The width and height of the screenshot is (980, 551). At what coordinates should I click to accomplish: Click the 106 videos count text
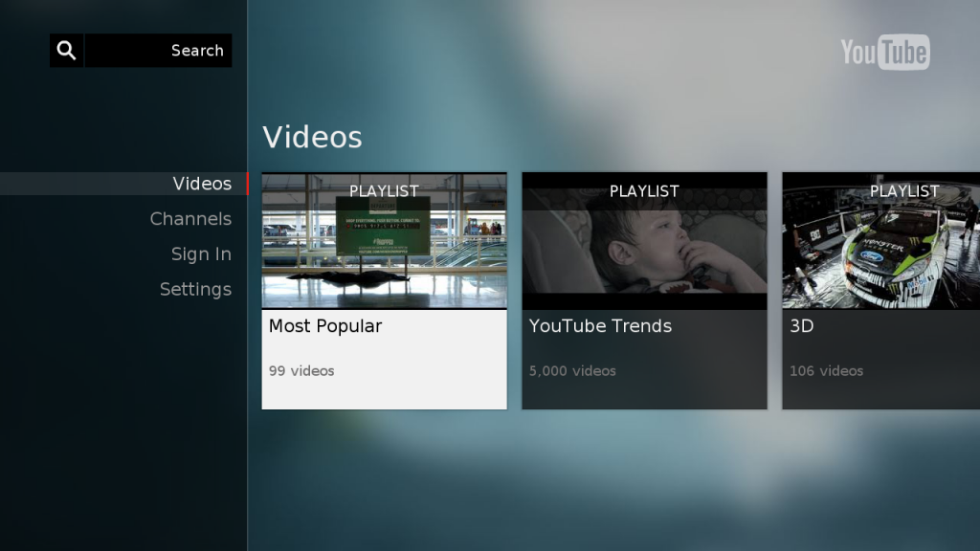pyautogui.click(x=826, y=371)
